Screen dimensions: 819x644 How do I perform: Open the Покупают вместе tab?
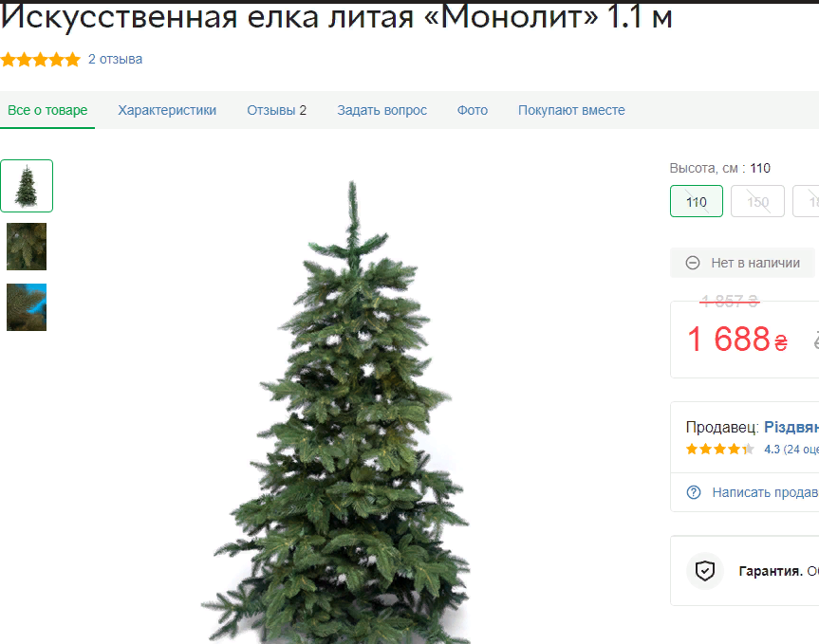point(571,110)
